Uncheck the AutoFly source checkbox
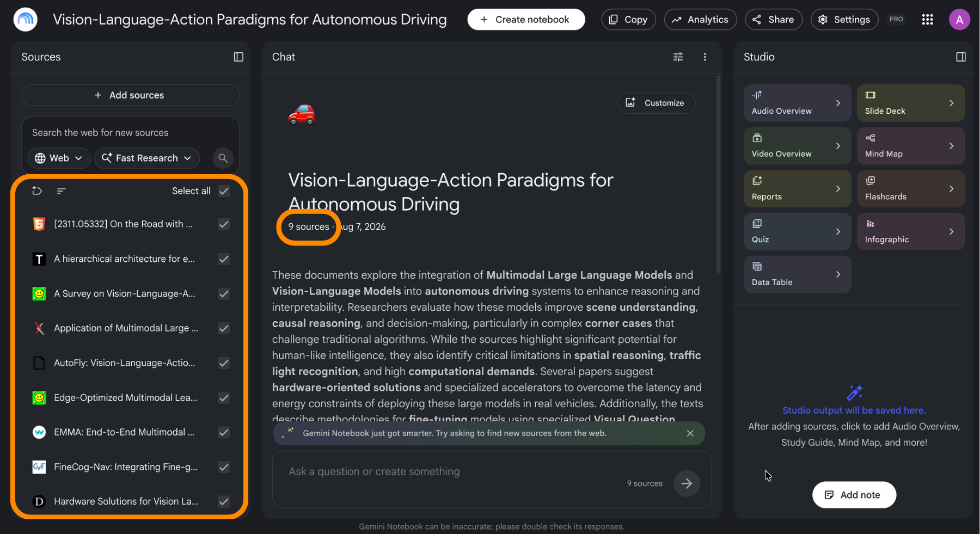The width and height of the screenshot is (980, 534). click(x=224, y=363)
